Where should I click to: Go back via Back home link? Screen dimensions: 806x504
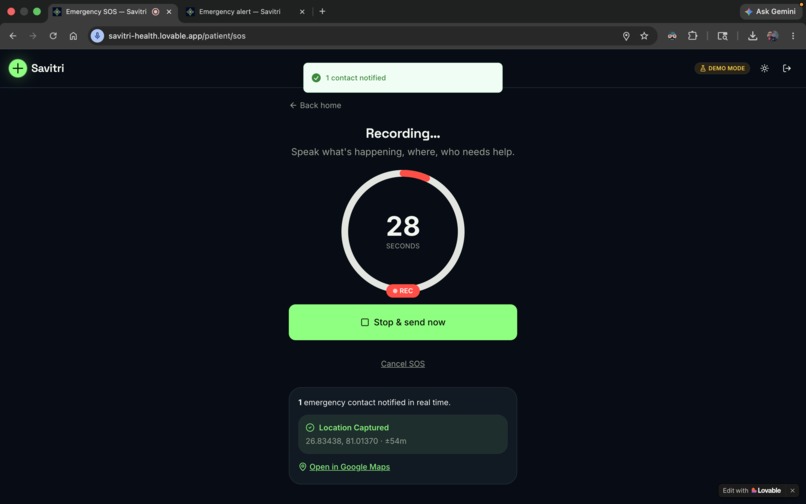315,105
